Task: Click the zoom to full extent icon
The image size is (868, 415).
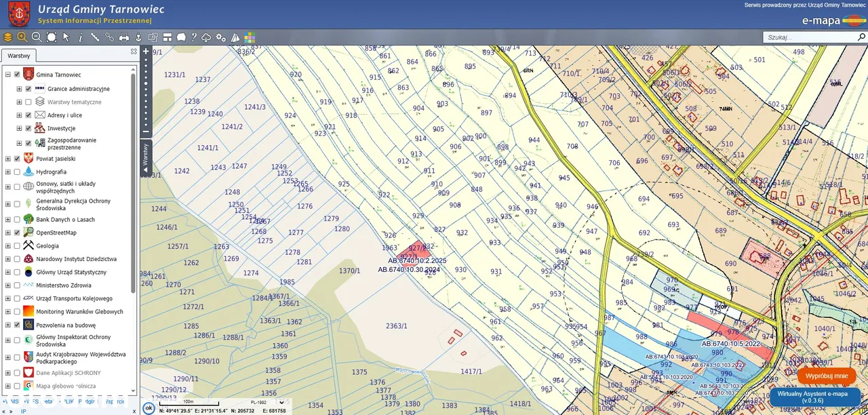Action: coord(52,37)
